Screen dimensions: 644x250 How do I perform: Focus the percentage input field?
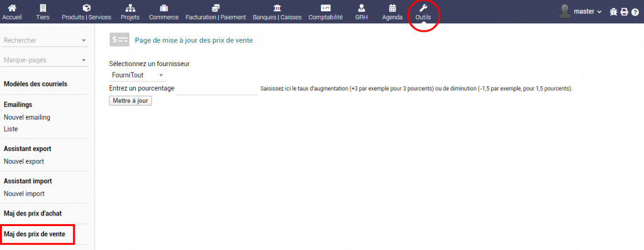217,88
